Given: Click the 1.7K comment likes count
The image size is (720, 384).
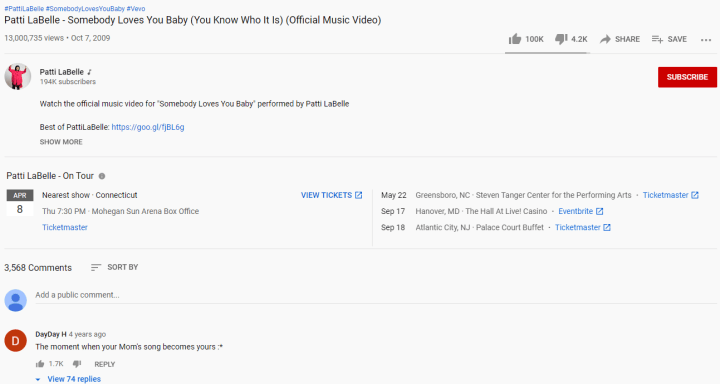Looking at the screenshot, I should [56, 364].
